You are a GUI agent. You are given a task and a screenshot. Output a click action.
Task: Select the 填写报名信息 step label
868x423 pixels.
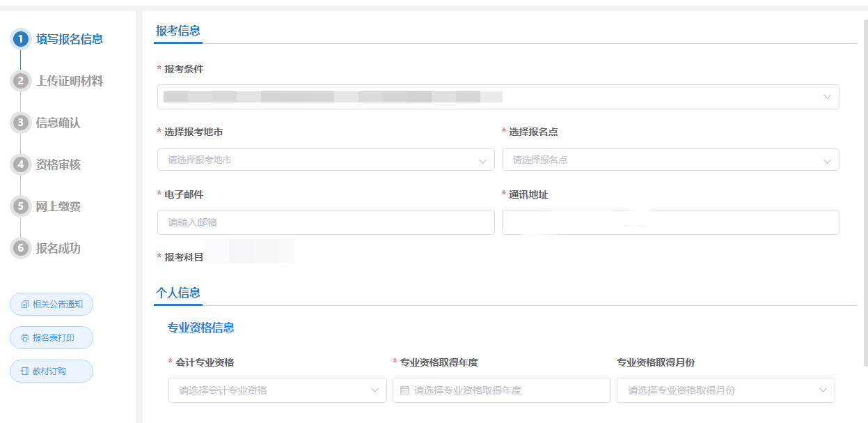click(70, 39)
